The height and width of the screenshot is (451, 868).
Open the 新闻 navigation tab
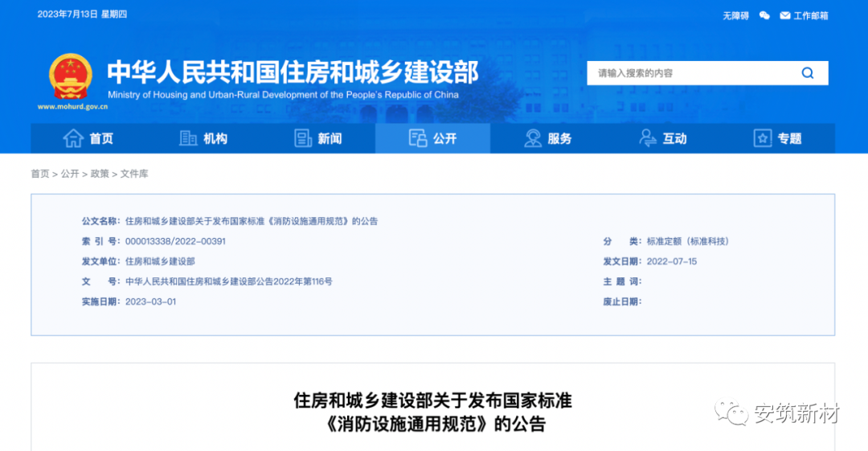coord(317,138)
